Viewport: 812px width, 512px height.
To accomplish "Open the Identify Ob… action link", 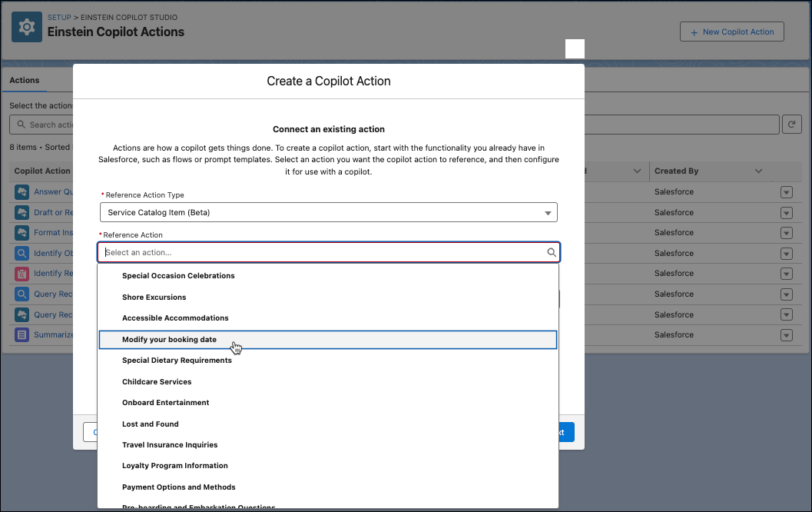I will coord(53,254).
